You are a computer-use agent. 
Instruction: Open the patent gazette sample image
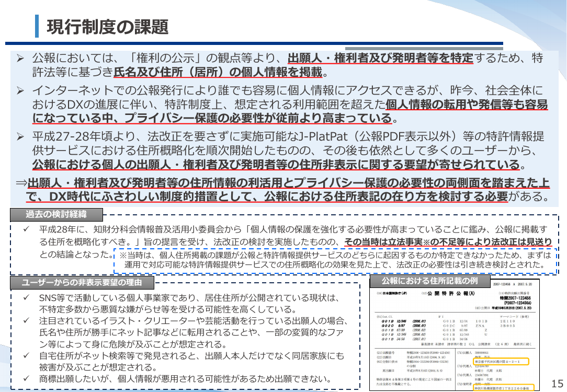pyautogui.click(x=455, y=336)
